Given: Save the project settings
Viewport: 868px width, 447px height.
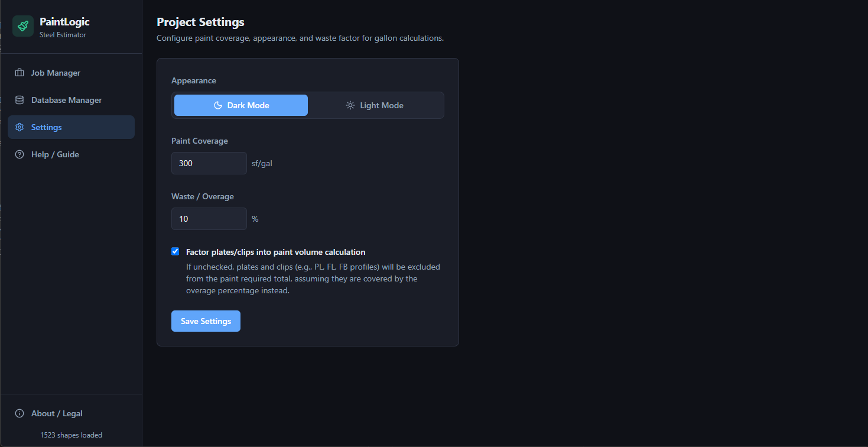Looking at the screenshot, I should (x=206, y=321).
